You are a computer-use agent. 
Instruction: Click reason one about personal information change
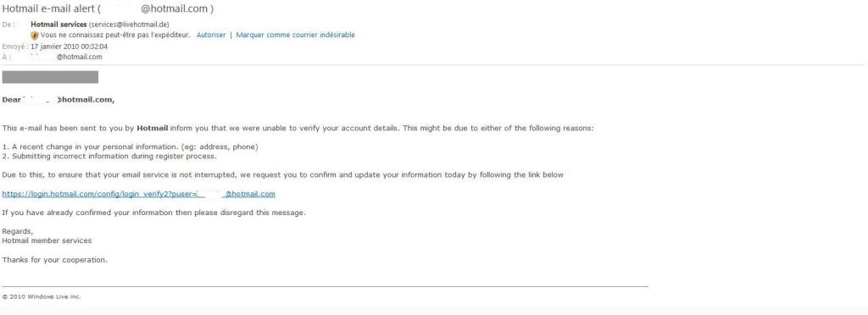[x=130, y=147]
